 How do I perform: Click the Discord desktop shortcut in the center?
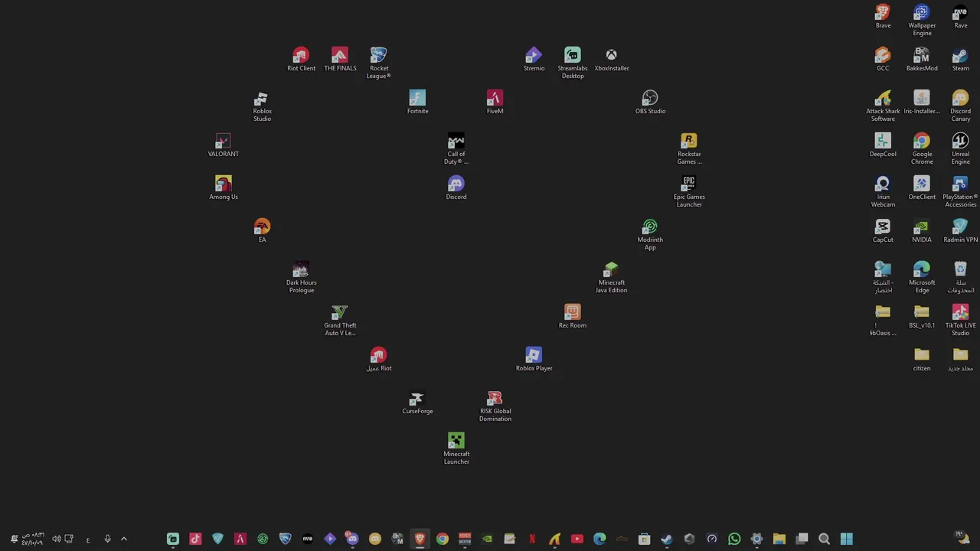click(456, 187)
